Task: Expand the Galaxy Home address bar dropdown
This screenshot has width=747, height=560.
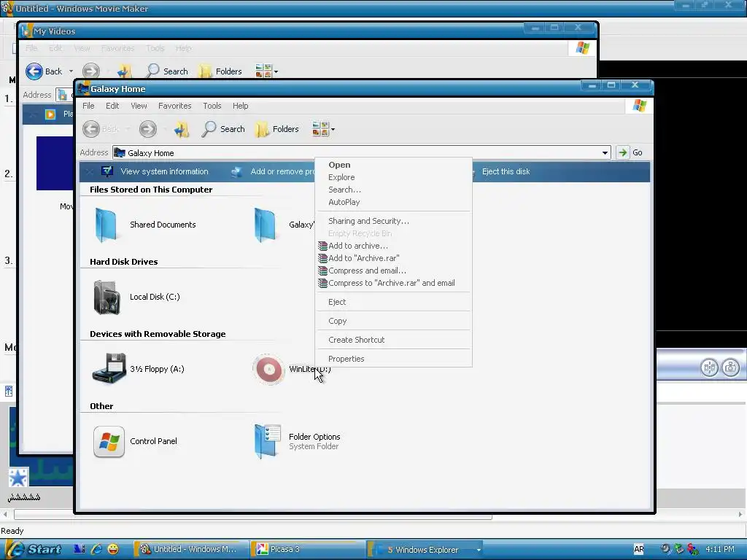Action: pyautogui.click(x=605, y=153)
